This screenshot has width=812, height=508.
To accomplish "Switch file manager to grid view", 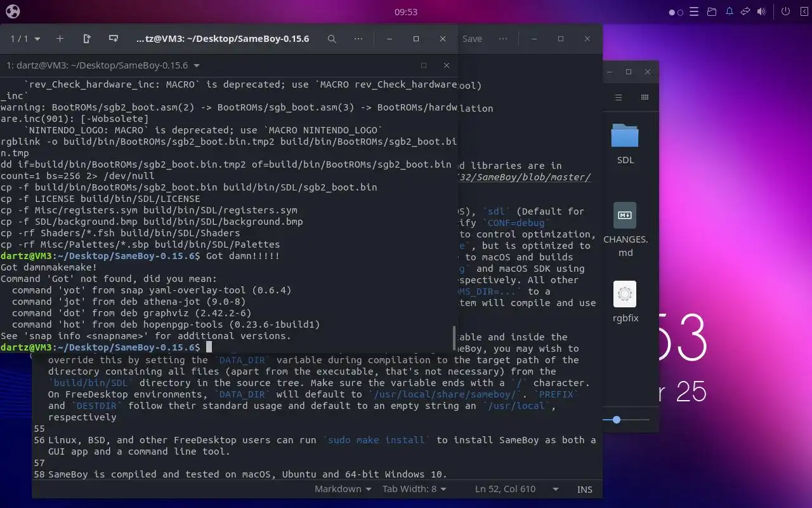I will pos(645,97).
